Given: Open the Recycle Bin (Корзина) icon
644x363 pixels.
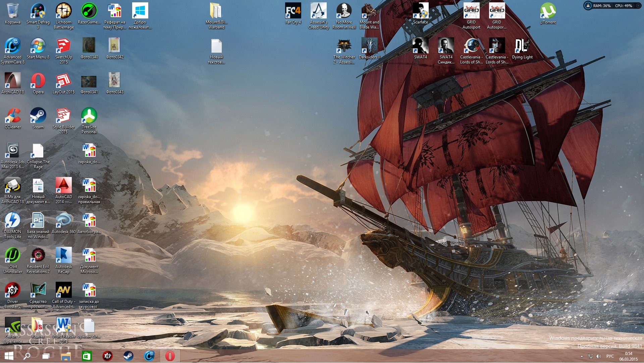Looking at the screenshot, I should click(x=13, y=13).
